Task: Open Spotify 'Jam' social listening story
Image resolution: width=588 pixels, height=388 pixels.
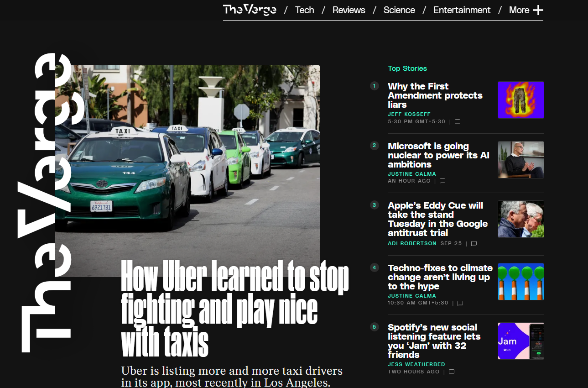Action: 434,341
